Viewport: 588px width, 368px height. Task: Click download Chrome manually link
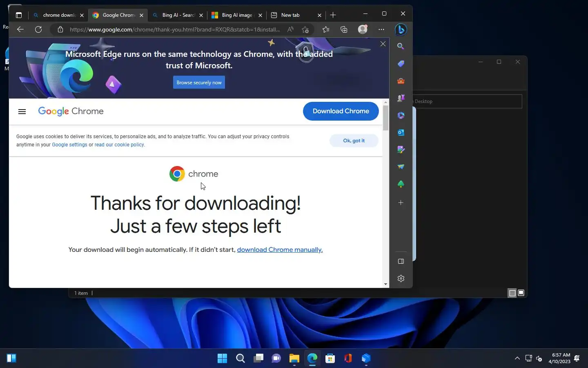280,250
